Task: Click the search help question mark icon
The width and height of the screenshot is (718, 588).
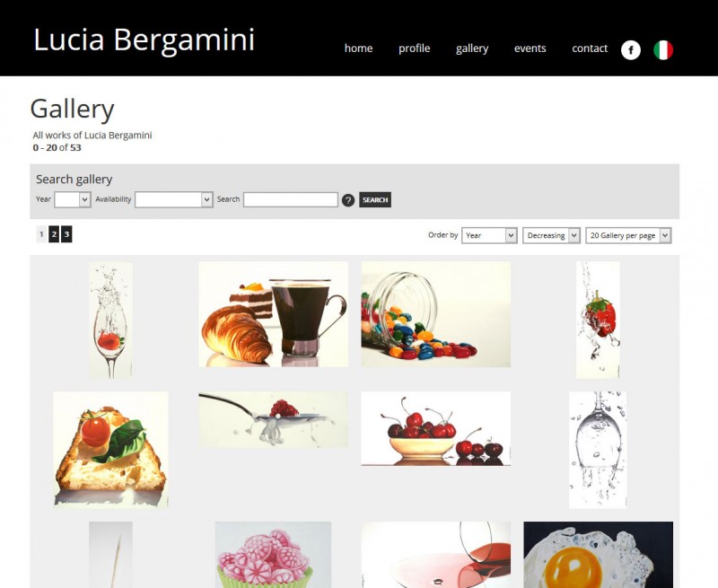Action: tap(348, 200)
